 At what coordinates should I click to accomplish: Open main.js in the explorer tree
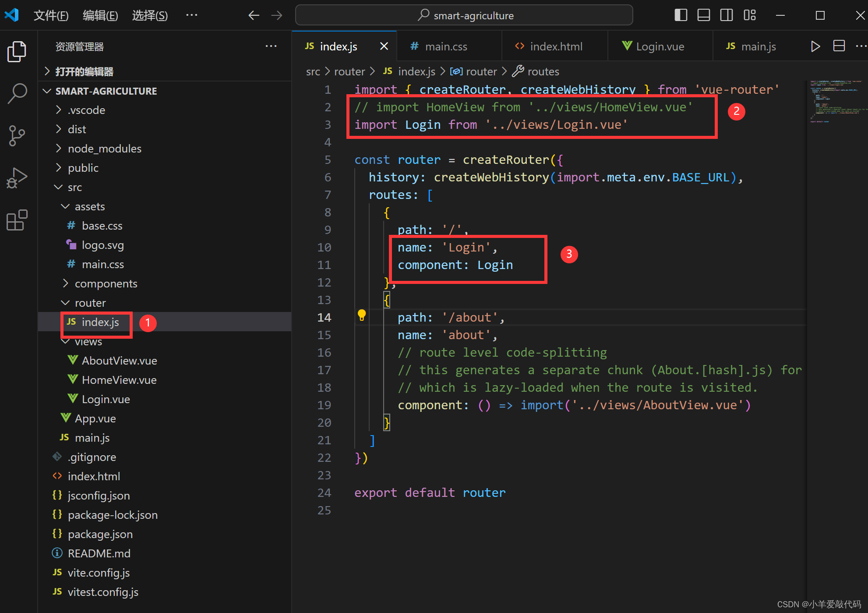pos(164,438)
